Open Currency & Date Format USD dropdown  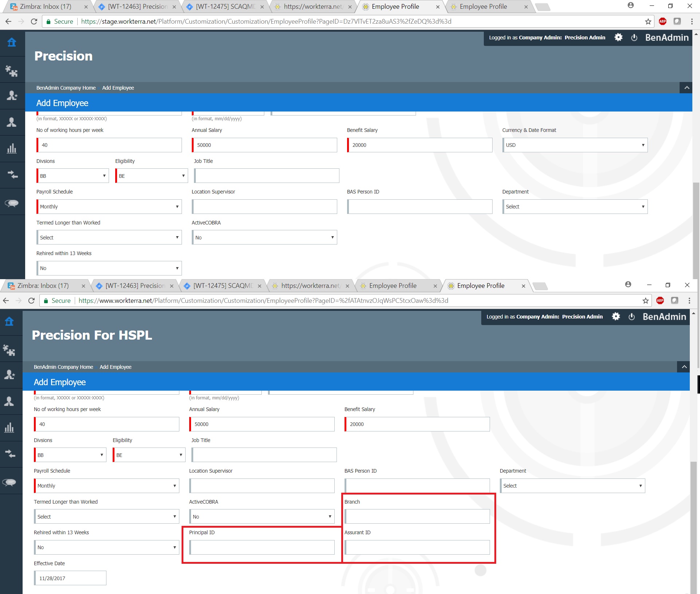tap(575, 145)
